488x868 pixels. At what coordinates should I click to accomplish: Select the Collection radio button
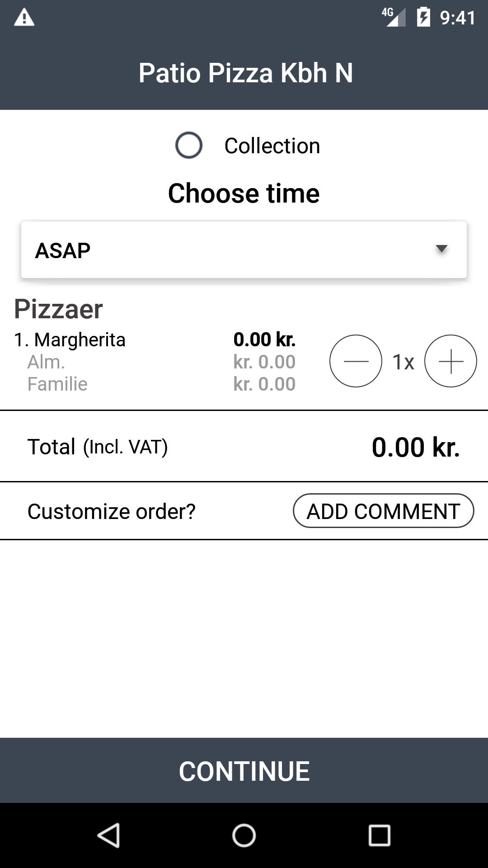point(189,145)
